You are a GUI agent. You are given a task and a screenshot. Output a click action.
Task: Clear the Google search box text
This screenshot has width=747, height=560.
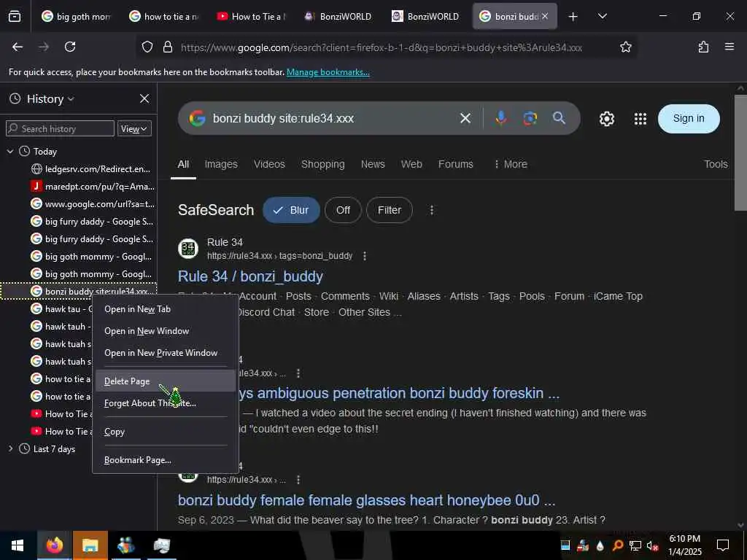[465, 118]
